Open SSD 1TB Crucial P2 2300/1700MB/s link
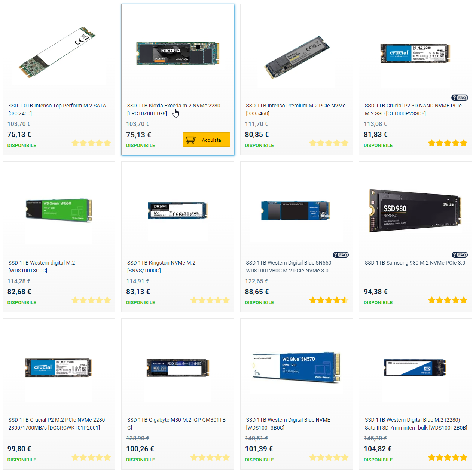Viewport: 476px width, 473px height. 57,424
